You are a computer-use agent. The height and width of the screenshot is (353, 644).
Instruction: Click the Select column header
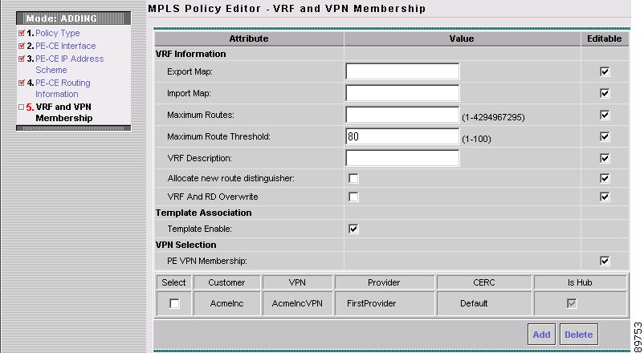point(173,282)
